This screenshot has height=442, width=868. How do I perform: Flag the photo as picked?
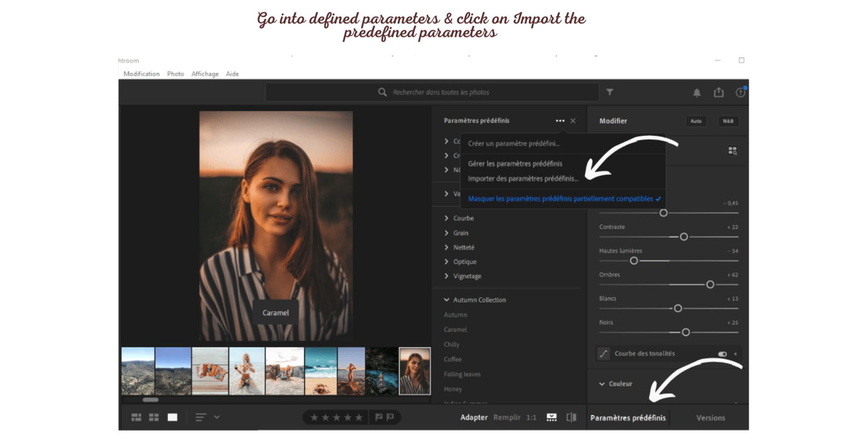379,417
